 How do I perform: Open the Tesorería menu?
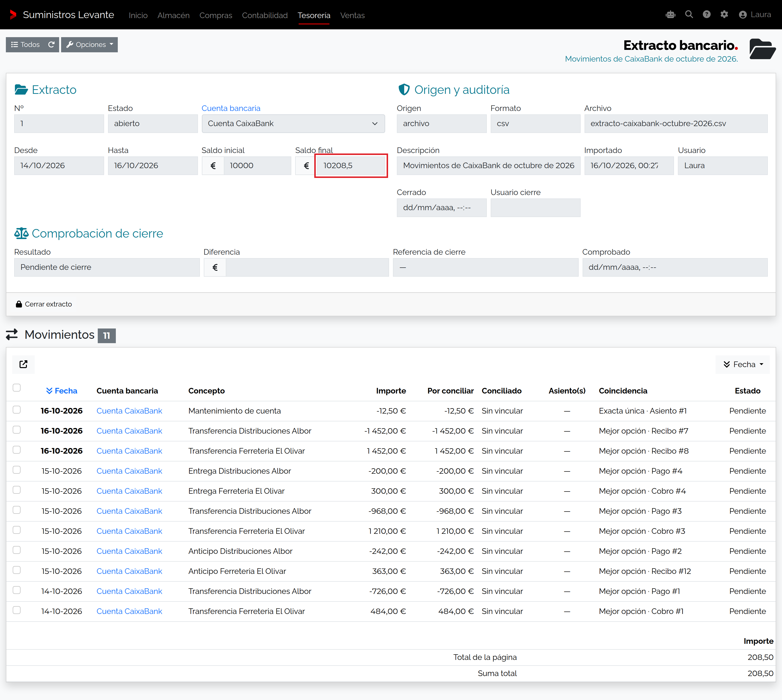click(x=314, y=15)
